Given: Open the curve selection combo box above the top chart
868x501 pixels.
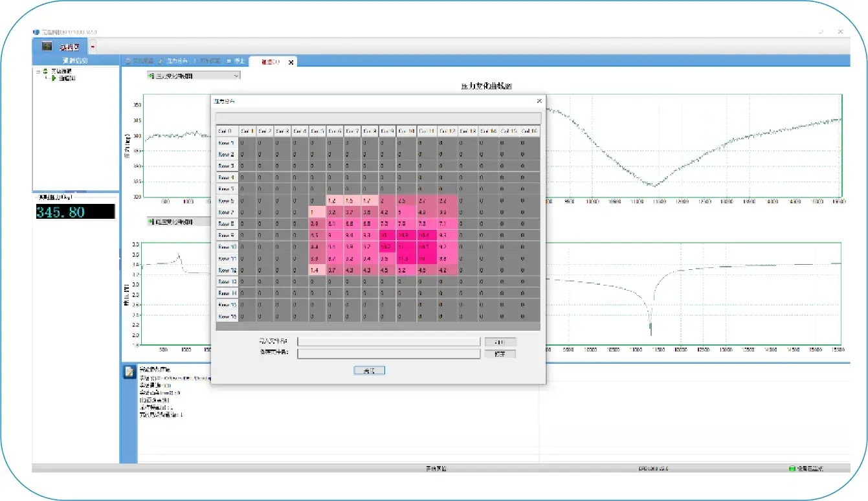Looking at the screenshot, I should pos(193,76).
